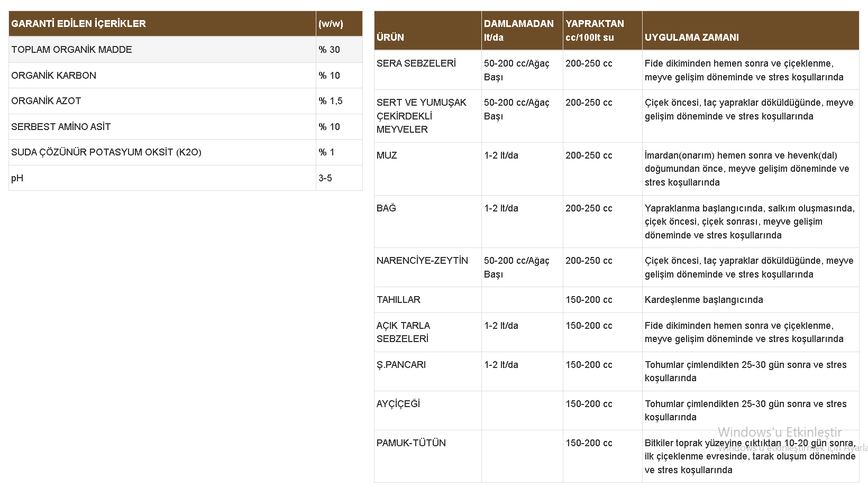This screenshot has width=868, height=488.
Task: Click 150-200 cc in Ş.PANCARI row
Action: [589, 365]
